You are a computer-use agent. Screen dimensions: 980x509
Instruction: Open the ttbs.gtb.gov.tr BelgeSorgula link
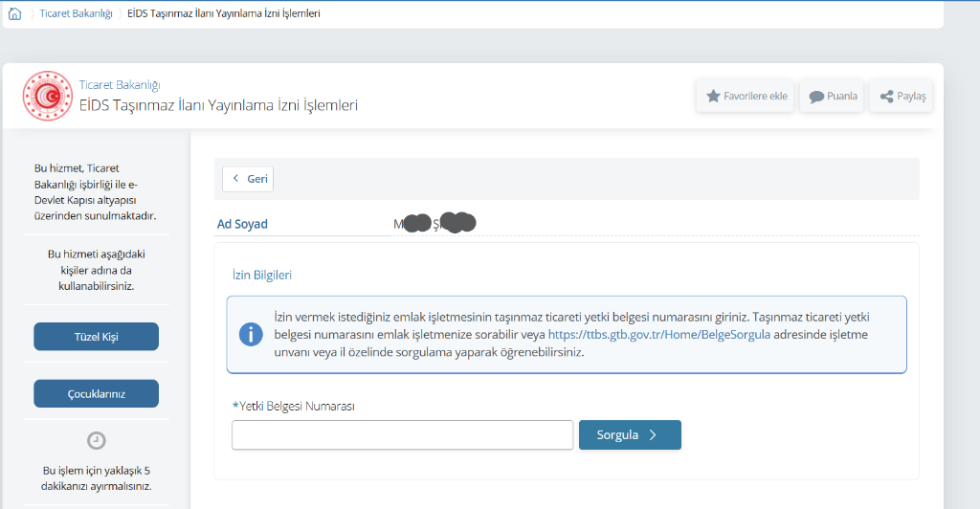click(658, 335)
